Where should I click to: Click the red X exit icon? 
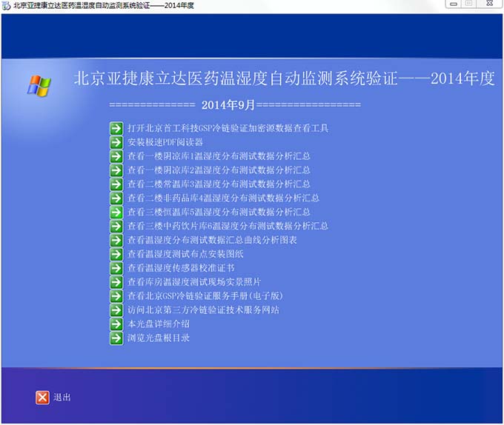42,398
